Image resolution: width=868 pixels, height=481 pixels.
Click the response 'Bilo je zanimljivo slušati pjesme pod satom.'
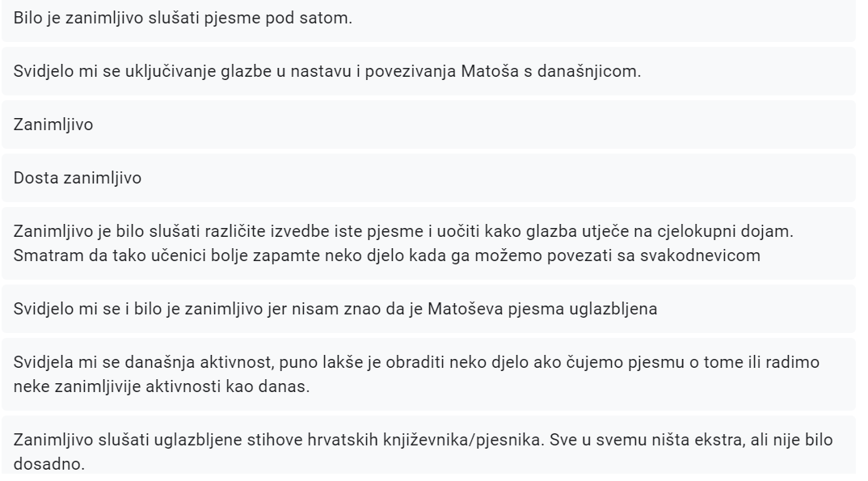click(428, 20)
